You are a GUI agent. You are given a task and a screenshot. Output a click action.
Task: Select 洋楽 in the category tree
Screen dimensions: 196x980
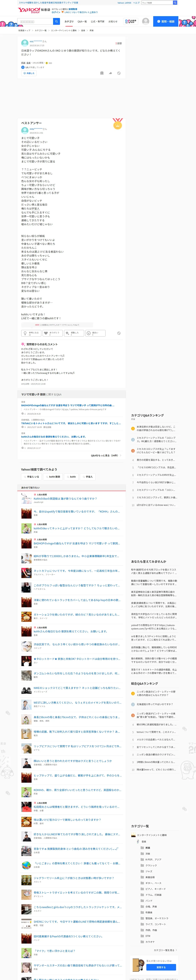coord(148,854)
